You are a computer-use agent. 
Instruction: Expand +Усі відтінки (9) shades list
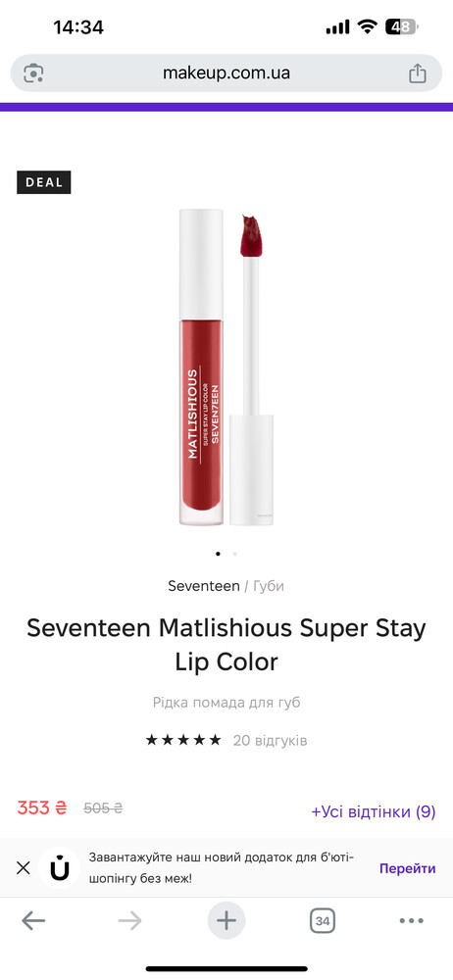click(374, 811)
